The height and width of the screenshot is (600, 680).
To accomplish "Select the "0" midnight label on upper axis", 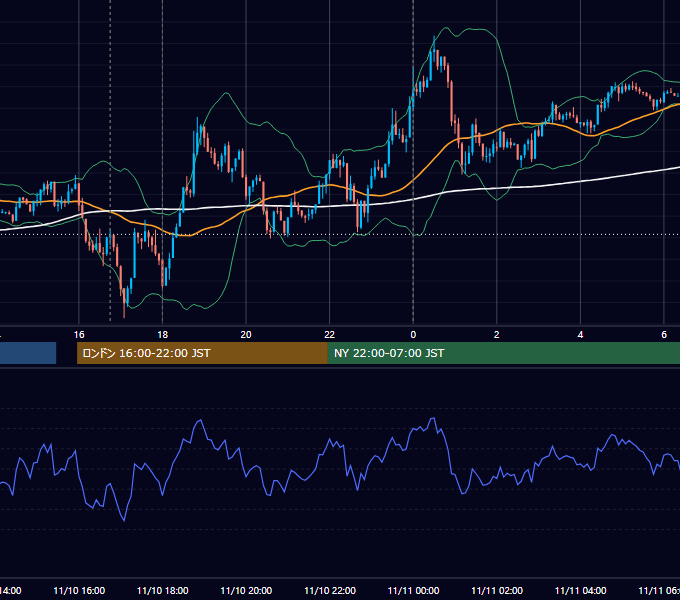I will click(413, 335).
